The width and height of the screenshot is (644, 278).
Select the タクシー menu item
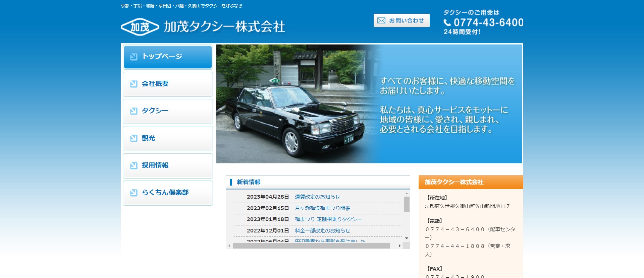[x=168, y=111]
